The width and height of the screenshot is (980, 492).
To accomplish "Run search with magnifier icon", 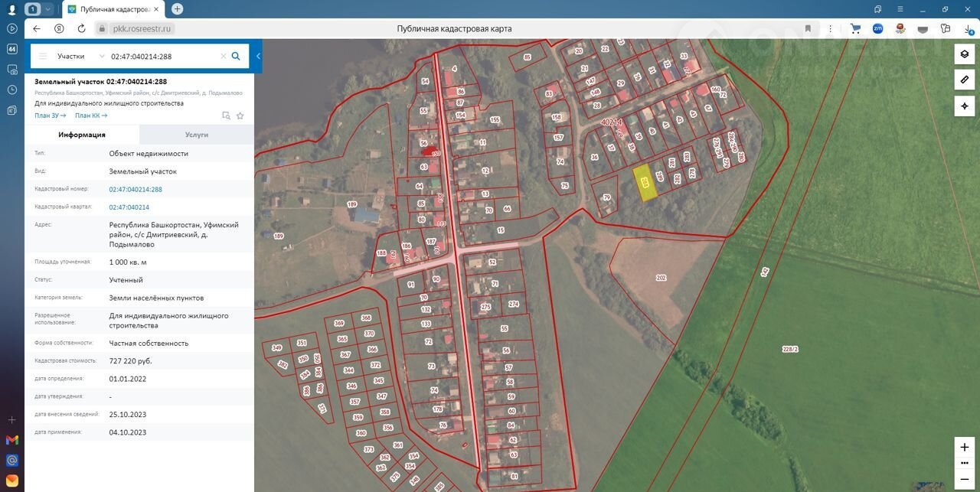I will 236,56.
